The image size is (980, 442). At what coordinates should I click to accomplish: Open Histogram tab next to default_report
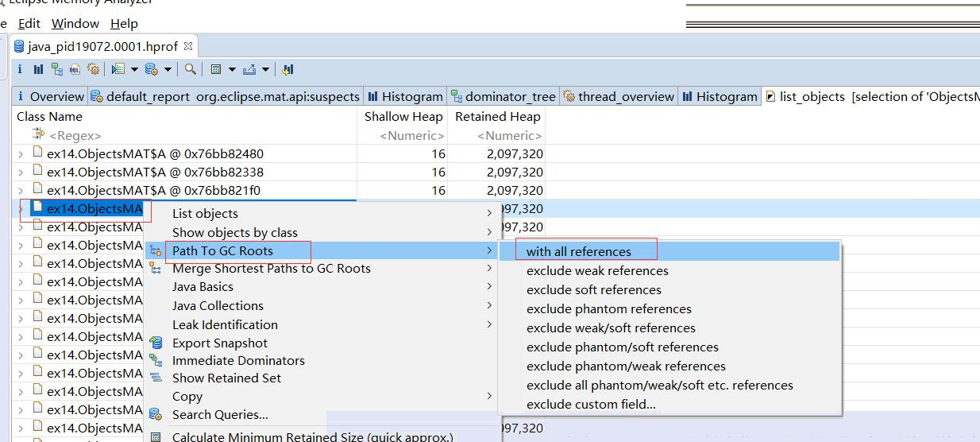pos(405,96)
